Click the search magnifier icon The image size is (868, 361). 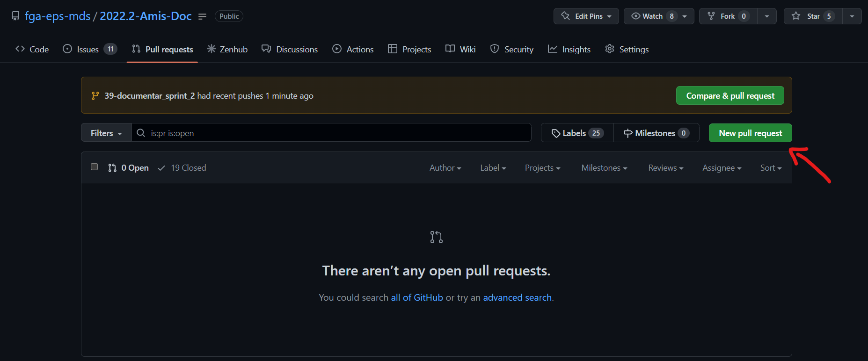pos(141,133)
